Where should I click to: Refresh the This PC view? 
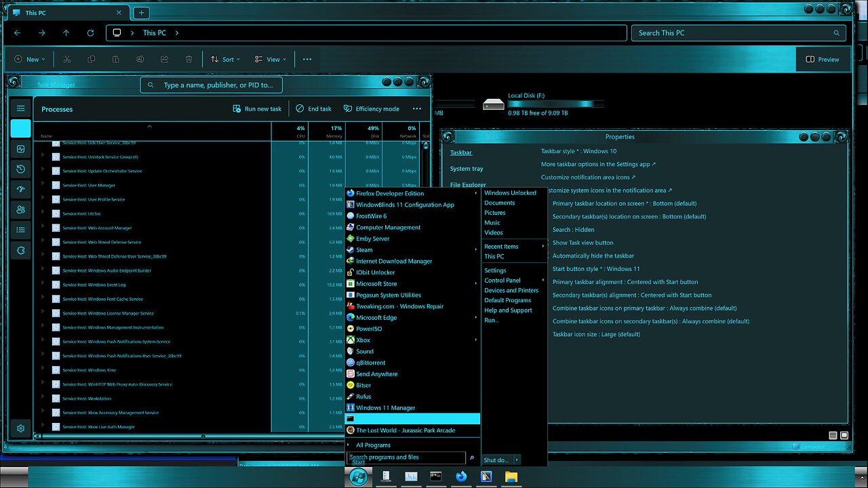click(x=90, y=33)
